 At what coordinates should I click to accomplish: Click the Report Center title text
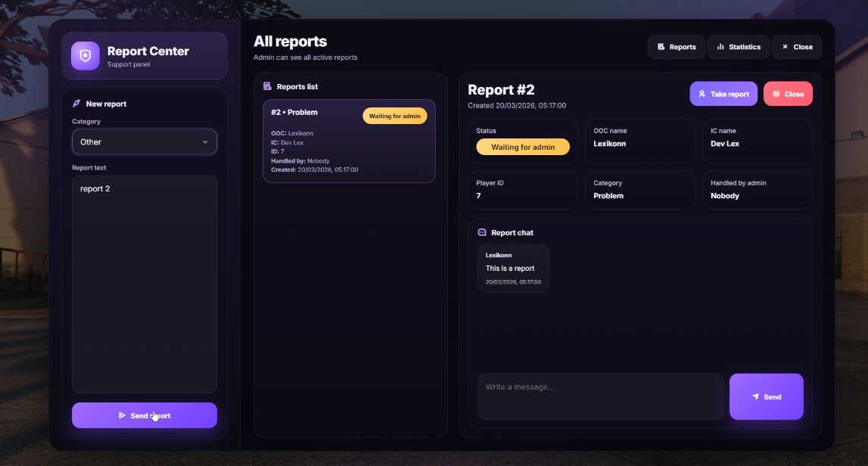[148, 51]
